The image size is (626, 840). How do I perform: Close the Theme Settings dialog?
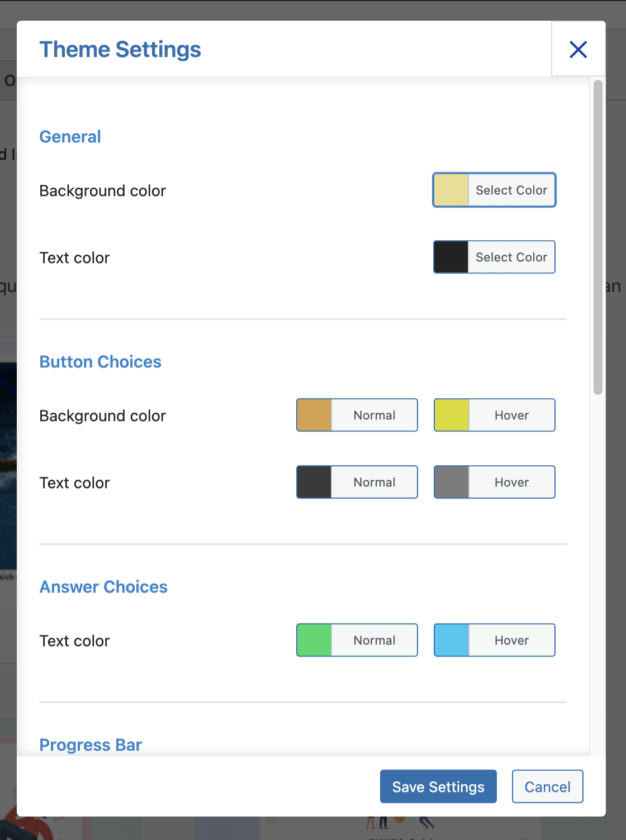point(578,49)
